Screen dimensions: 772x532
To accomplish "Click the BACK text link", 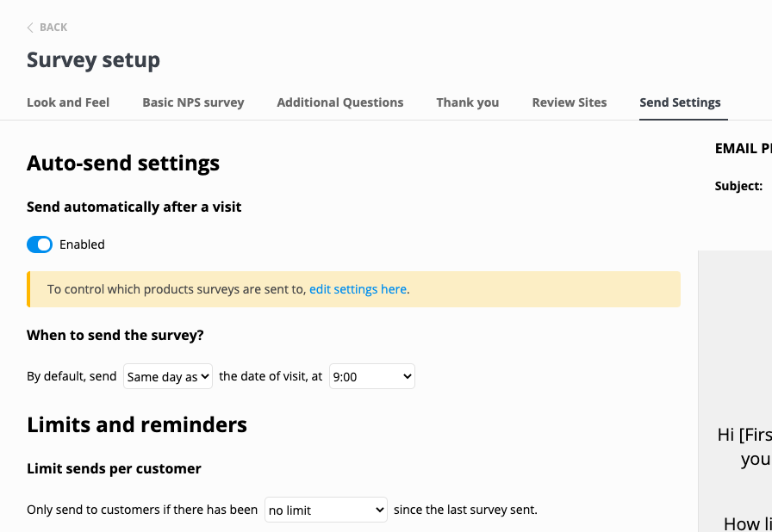I will click(x=53, y=28).
